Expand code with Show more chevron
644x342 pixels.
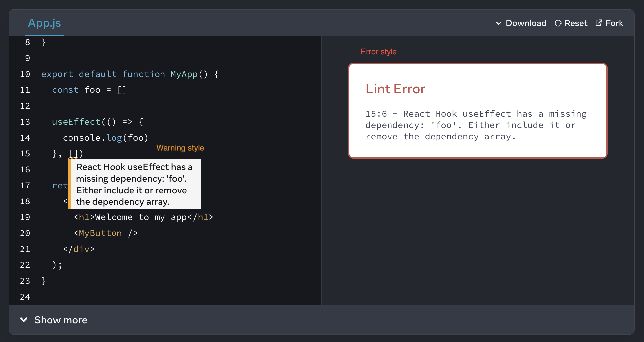pyautogui.click(x=24, y=320)
